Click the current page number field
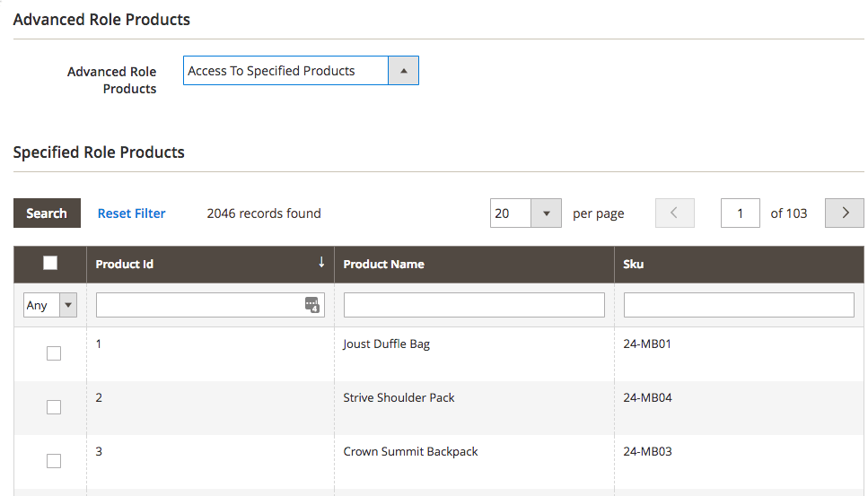 (741, 213)
